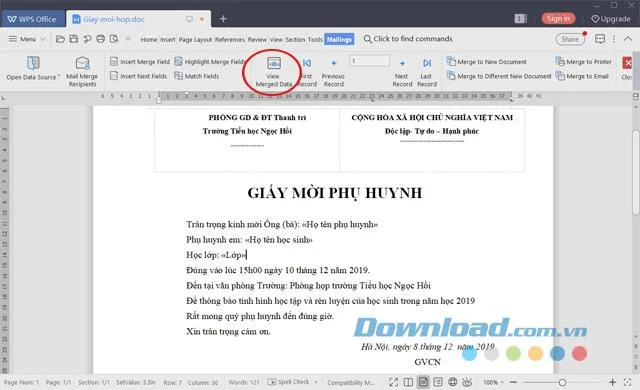This screenshot has width=640, height=390.
Task: Toggle View Merged Data
Action: tap(273, 72)
